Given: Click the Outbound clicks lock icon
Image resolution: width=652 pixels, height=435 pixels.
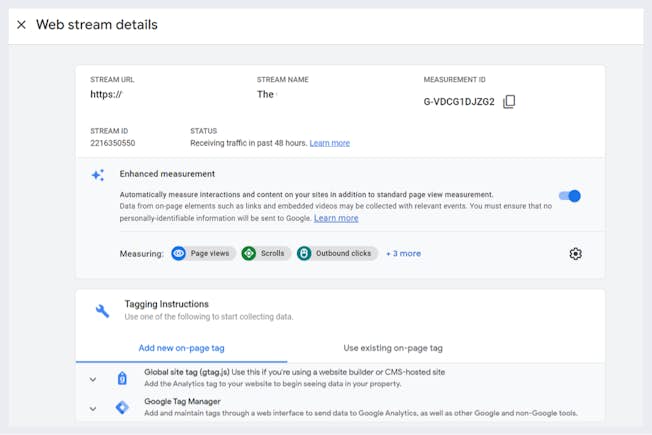Looking at the screenshot, I should [x=304, y=253].
